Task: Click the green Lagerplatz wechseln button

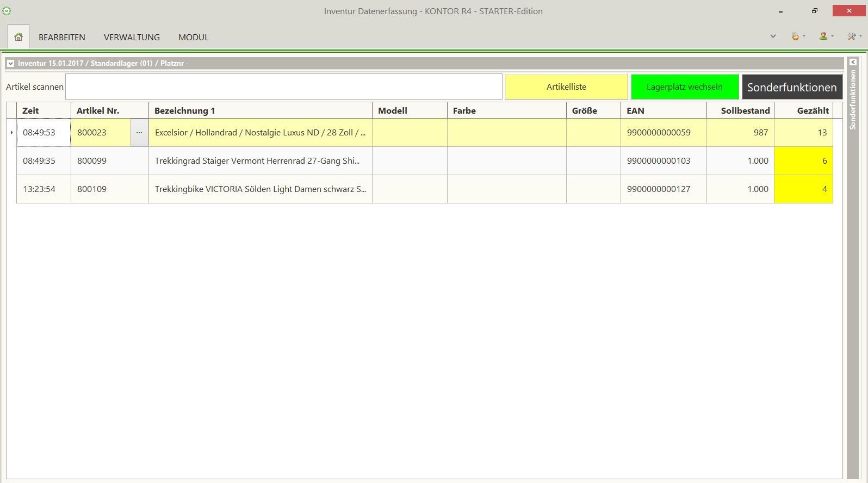Action: [684, 87]
